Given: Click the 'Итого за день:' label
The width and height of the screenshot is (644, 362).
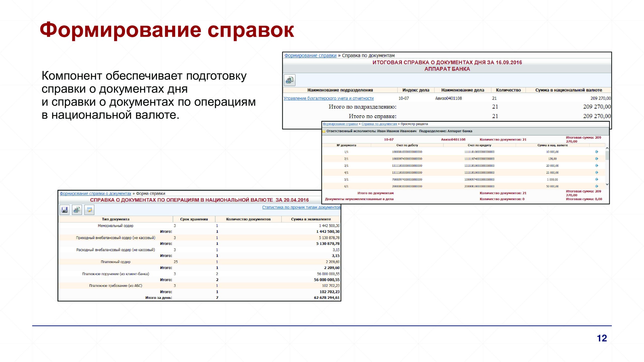Looking at the screenshot, I should [159, 298].
